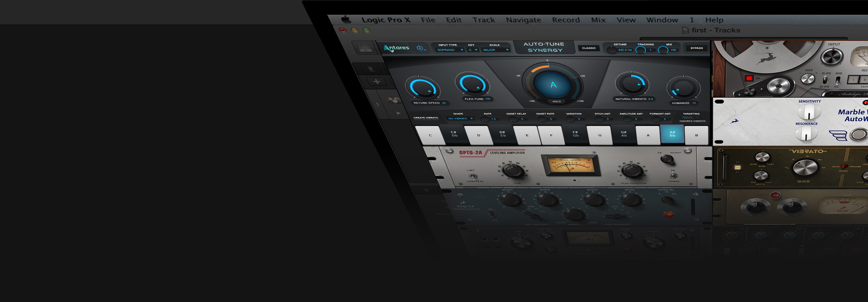Image resolution: width=868 pixels, height=302 pixels.
Task: Toggle the Classic mode button
Action: pos(589,48)
